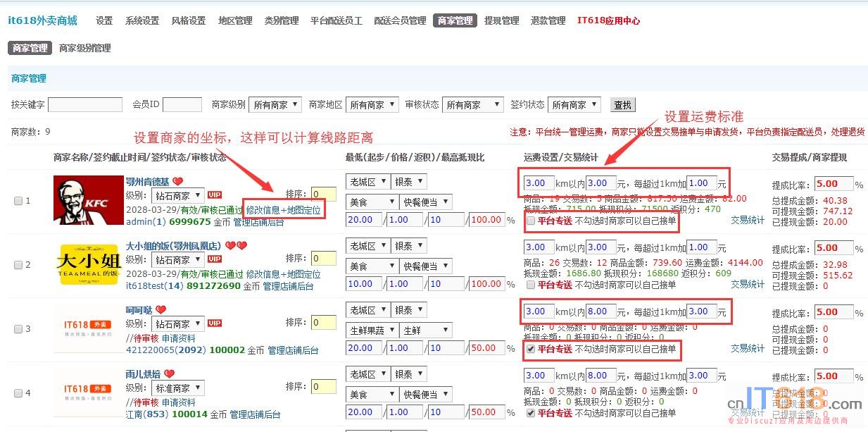The image size is (868, 432).
Task: Open the 提现管理 menu item
Action: tap(501, 21)
